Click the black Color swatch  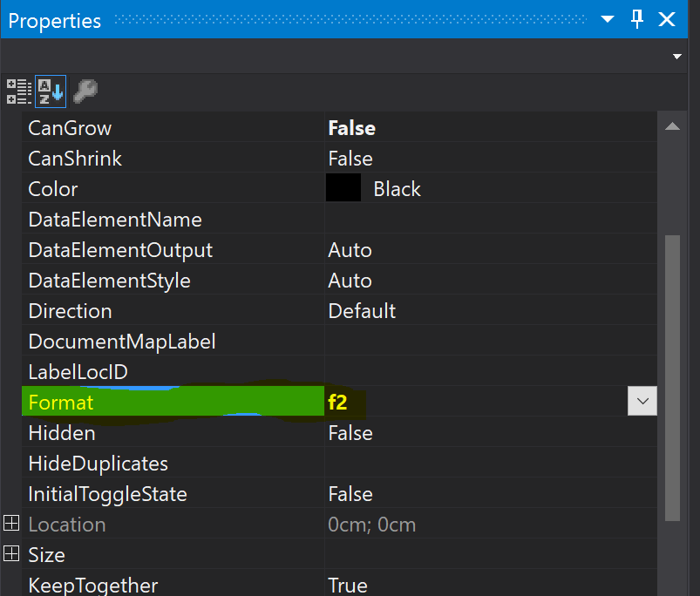coord(343,189)
